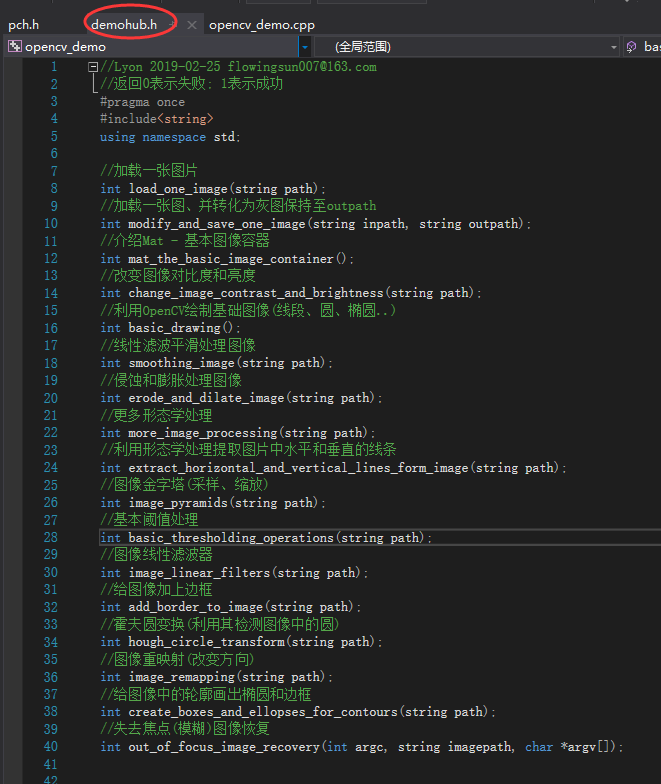Image resolution: width=661 pixels, height=784 pixels.
Task: Switch to the pch.h tab
Action: point(24,23)
